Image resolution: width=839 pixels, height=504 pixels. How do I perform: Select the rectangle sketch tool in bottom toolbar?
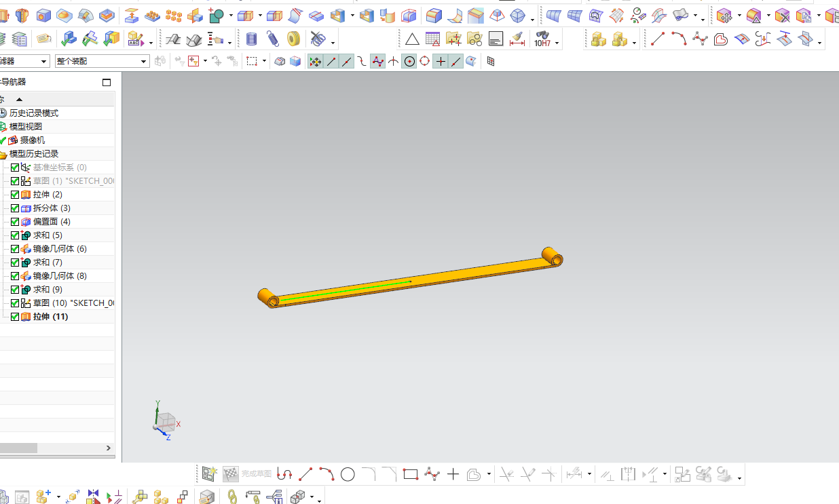pos(410,474)
